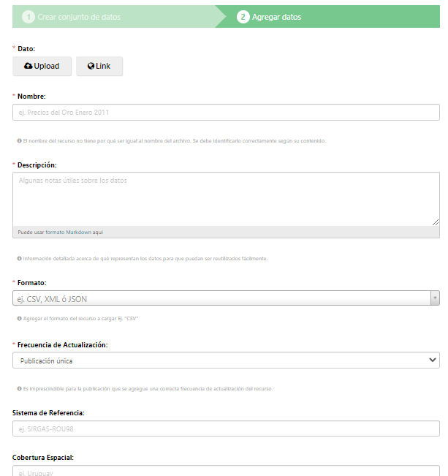Click the Formato combo box text area

219,298
